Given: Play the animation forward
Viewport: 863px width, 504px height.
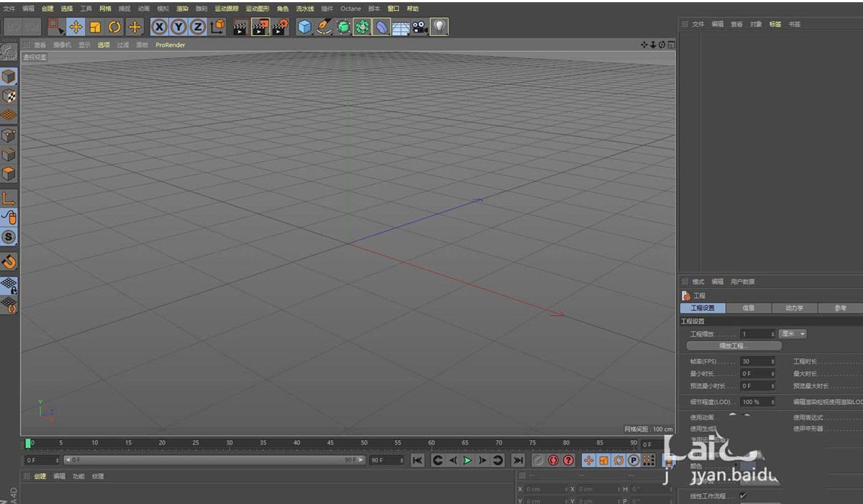Looking at the screenshot, I should [467, 460].
